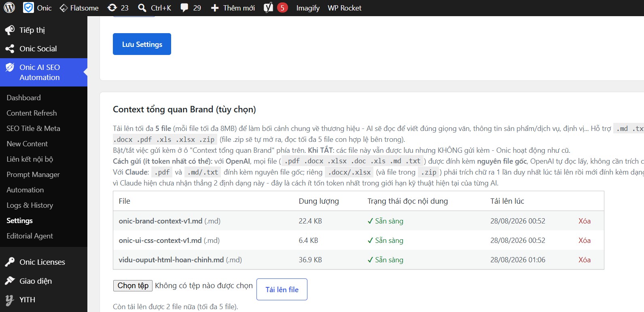Click the key icon beside Onic Licenses
644x312 pixels.
pyautogui.click(x=10, y=262)
